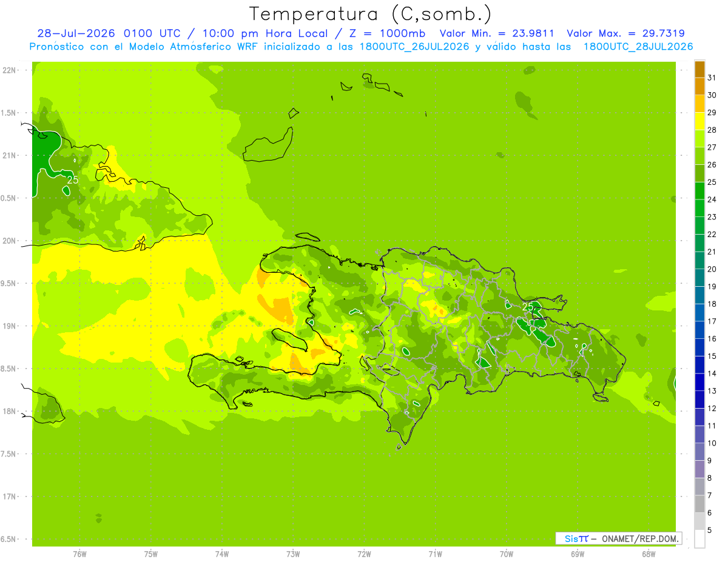Click the colour scale value 28
The image size is (728, 562).
coord(712,130)
